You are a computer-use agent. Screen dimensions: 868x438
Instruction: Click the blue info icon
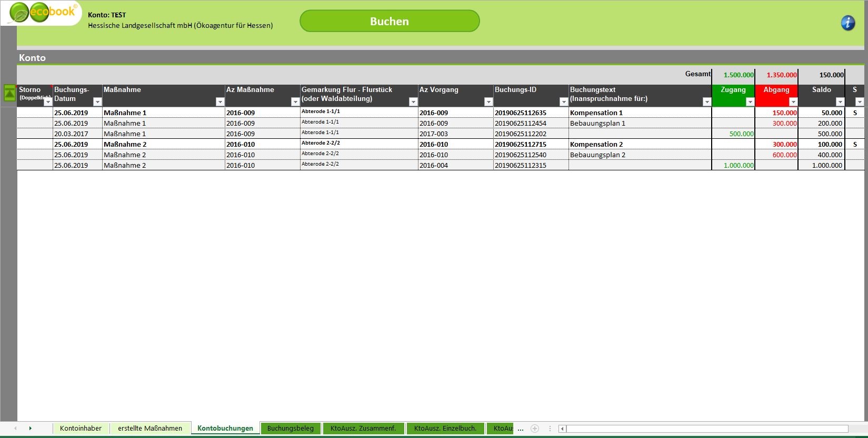point(847,23)
